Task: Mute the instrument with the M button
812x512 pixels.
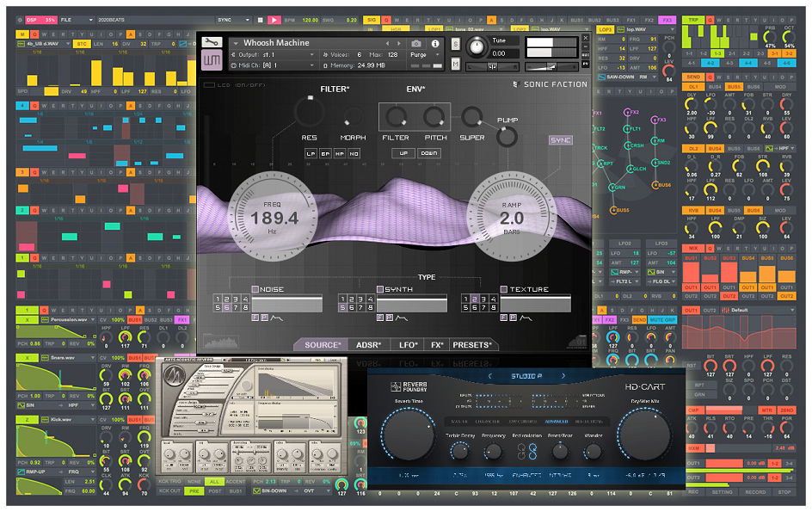Action: click(455, 63)
